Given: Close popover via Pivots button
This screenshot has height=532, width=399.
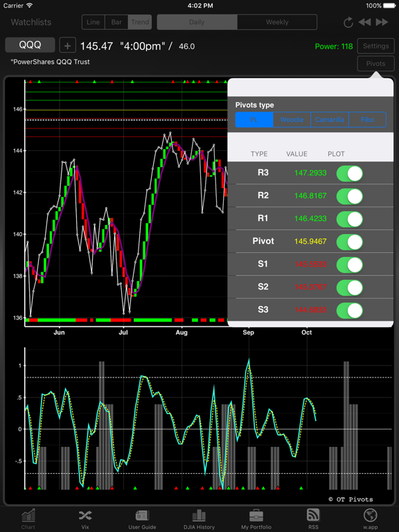Looking at the screenshot, I should tap(375, 64).
